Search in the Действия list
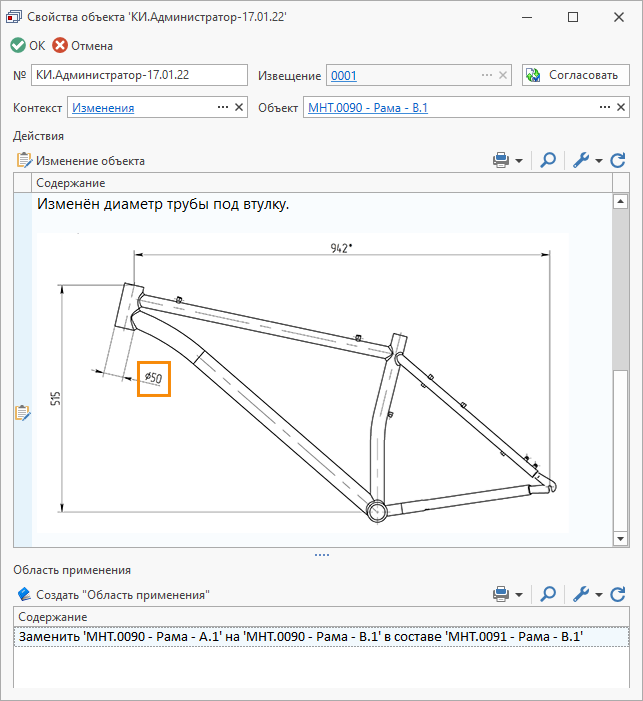This screenshot has height=701, width=643. (548, 160)
